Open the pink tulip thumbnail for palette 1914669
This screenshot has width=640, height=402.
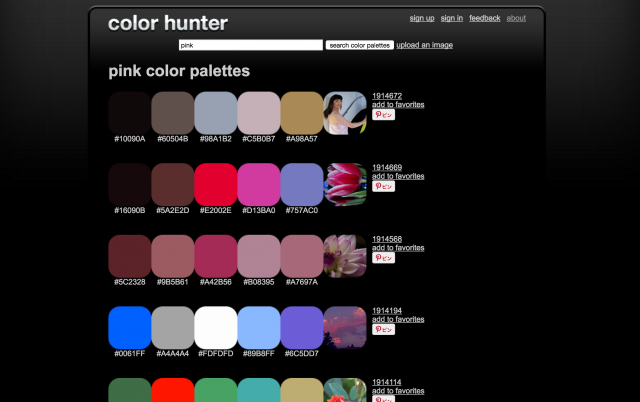pyautogui.click(x=345, y=184)
